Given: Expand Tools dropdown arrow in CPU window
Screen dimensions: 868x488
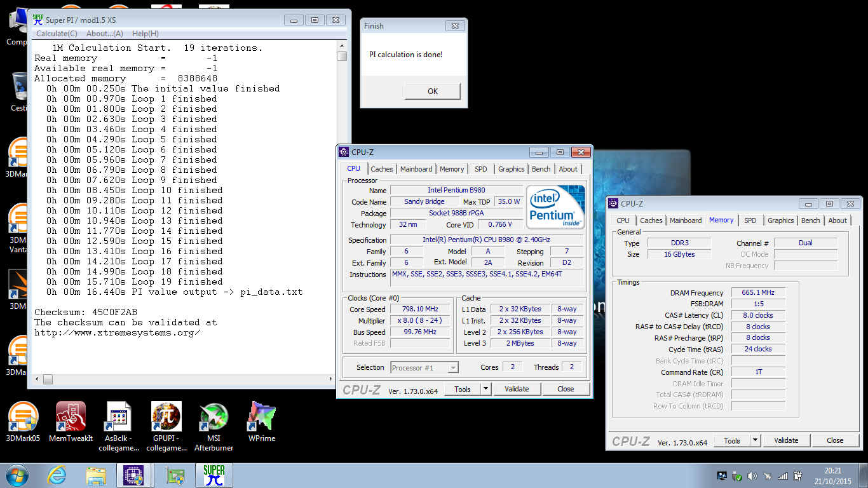Looking at the screenshot, I should (x=485, y=389).
